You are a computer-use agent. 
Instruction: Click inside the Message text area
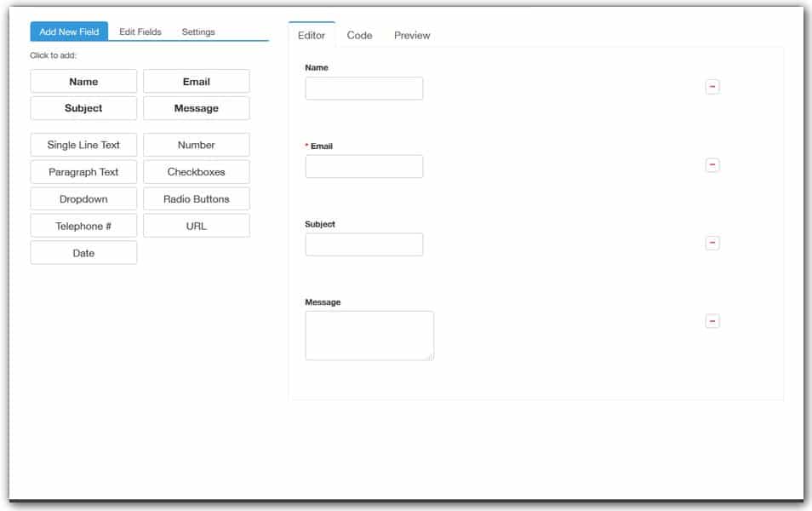369,334
